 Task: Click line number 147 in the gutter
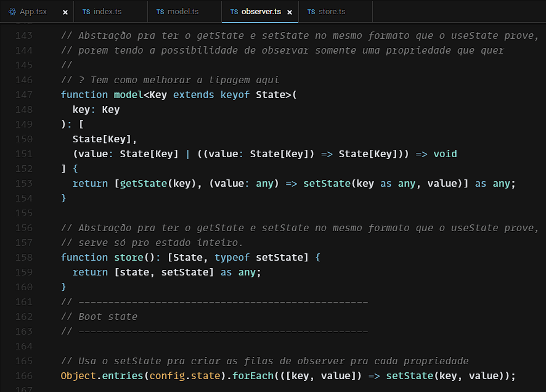(x=23, y=94)
